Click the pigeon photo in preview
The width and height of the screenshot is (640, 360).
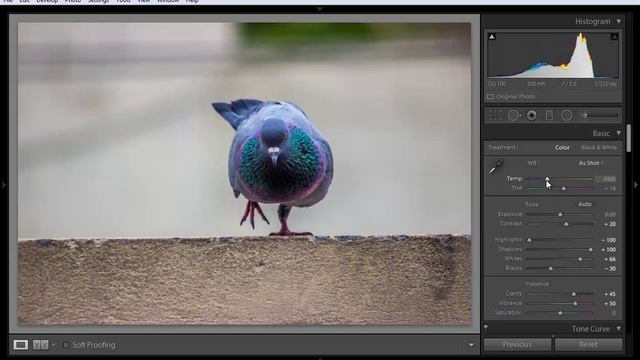pos(244,173)
